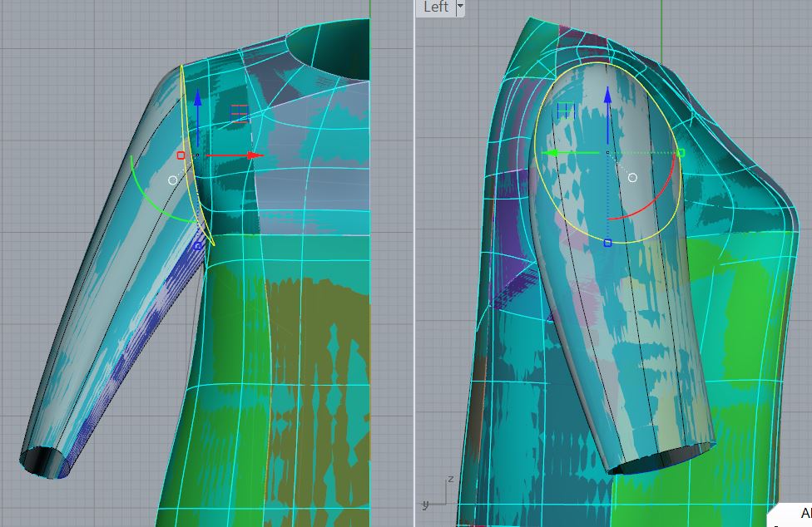Click the sleeve cuff opening in front viewport
The image size is (812, 527).
[43, 461]
